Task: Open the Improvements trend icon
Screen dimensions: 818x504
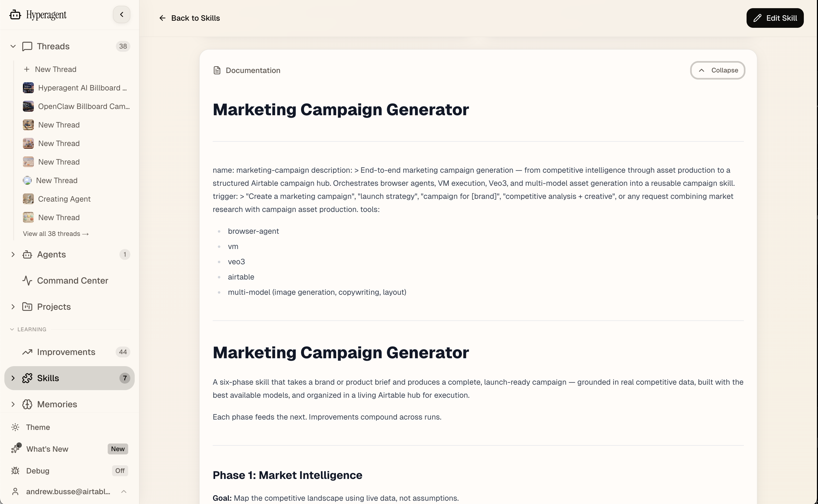Action: click(27, 352)
